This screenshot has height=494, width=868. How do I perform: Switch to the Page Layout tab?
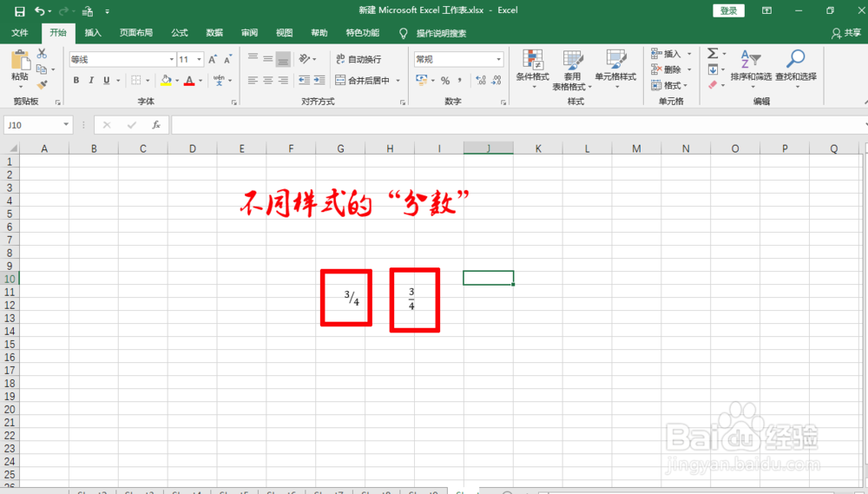point(136,33)
